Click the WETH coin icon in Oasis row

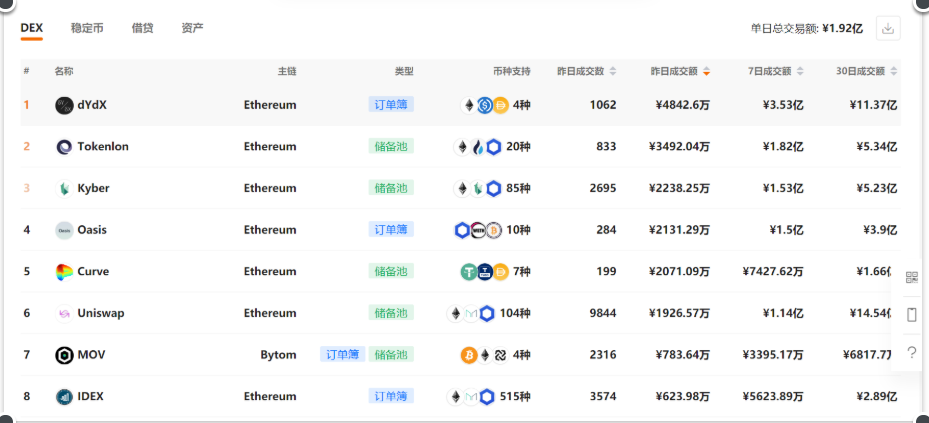[478, 230]
